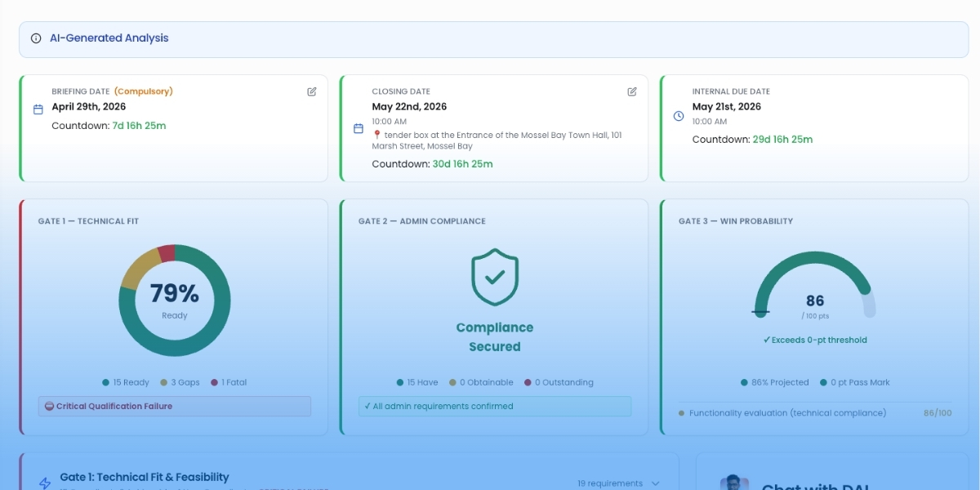Click the Gate 2 — Admin Compliance heading
This screenshot has width=980, height=490.
point(422,221)
